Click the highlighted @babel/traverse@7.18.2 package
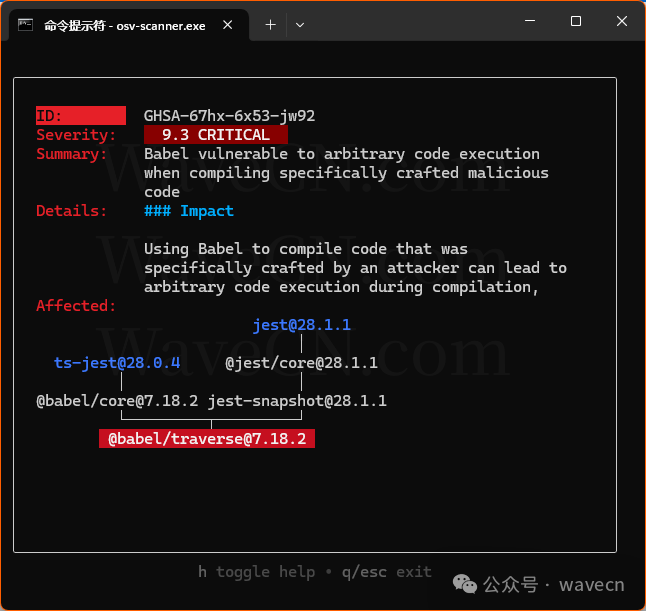 point(207,439)
